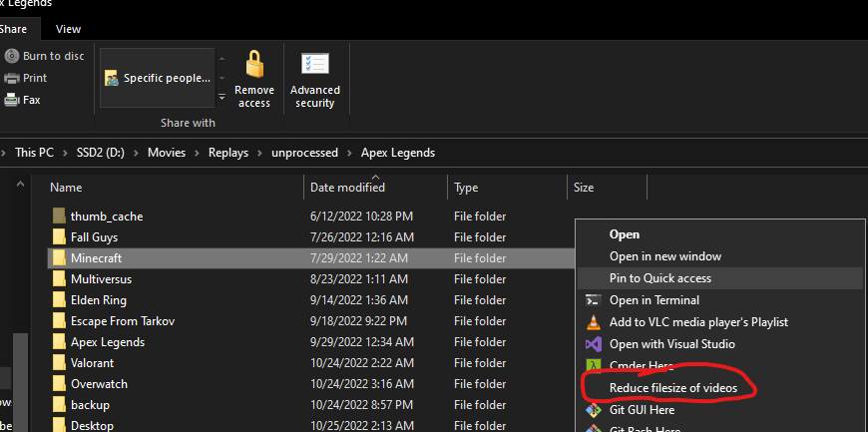Choose Open in the context menu
Viewport: 868px width, 432px height.
(x=719, y=234)
